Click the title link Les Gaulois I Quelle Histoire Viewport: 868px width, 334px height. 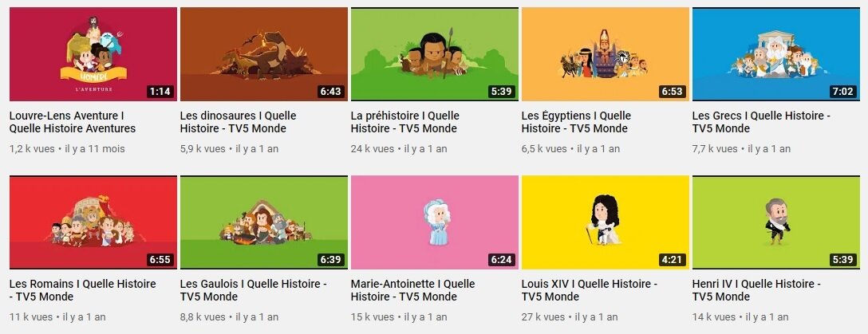(254, 290)
